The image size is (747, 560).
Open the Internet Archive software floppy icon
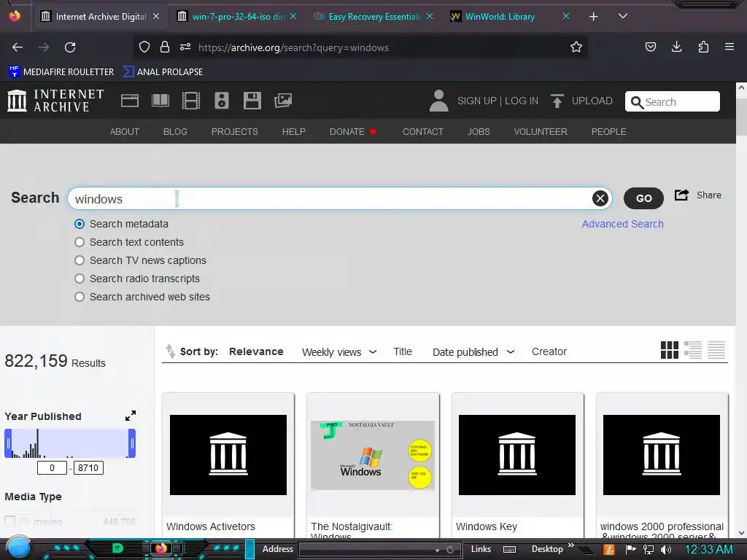click(x=252, y=101)
